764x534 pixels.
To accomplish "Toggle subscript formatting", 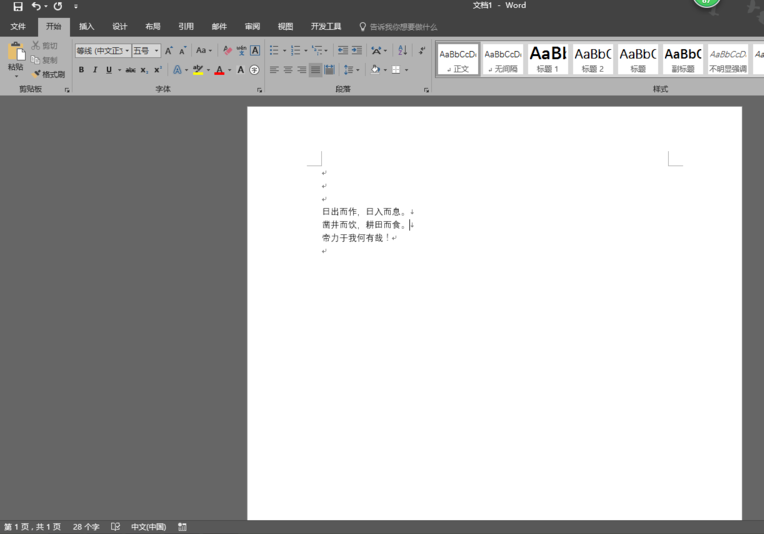I will (144, 70).
